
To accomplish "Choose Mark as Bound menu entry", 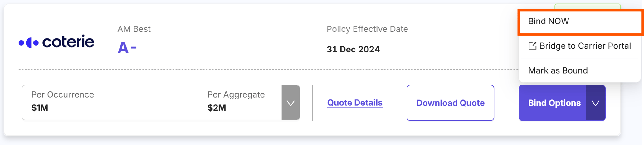I will click(x=558, y=70).
